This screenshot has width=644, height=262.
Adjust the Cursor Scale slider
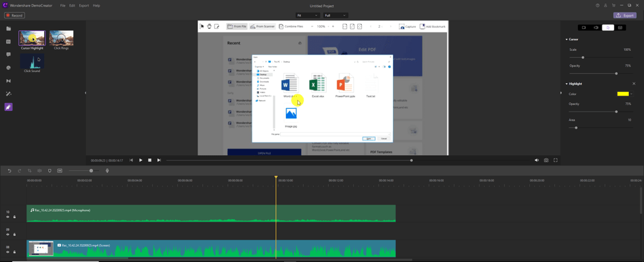[600, 57]
